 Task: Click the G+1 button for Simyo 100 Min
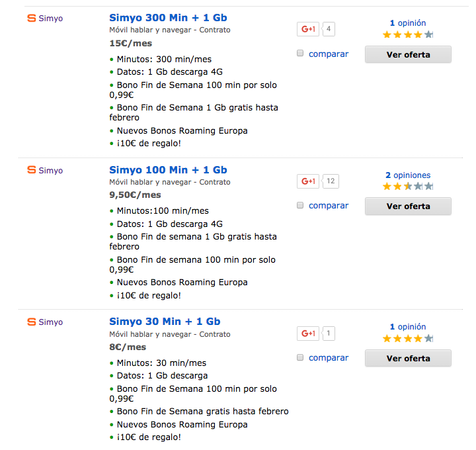pos(308,181)
